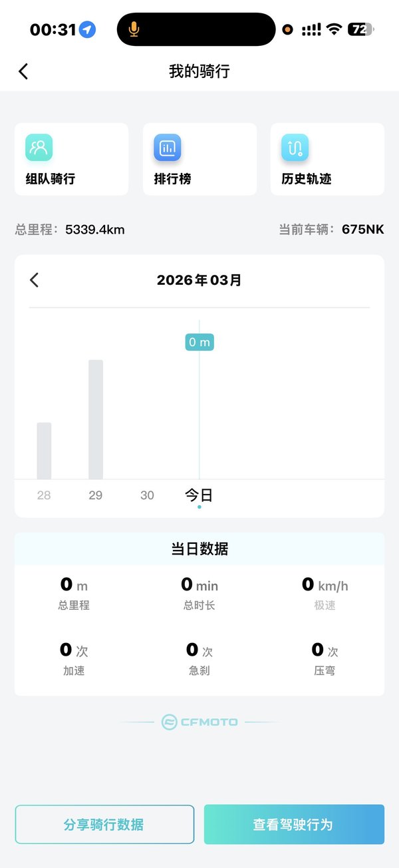This screenshot has height=868, width=399.
Task: Click the CFMOTO logo at page bottom
Action: coord(199,721)
